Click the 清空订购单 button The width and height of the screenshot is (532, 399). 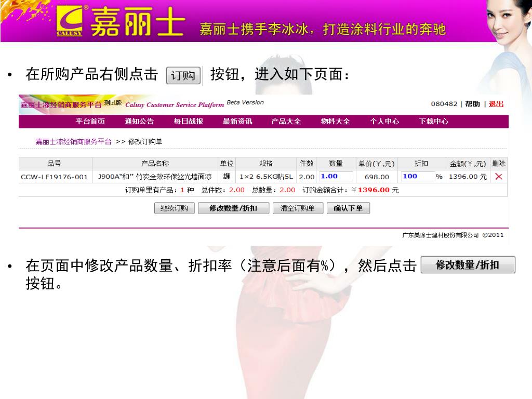[x=298, y=208]
